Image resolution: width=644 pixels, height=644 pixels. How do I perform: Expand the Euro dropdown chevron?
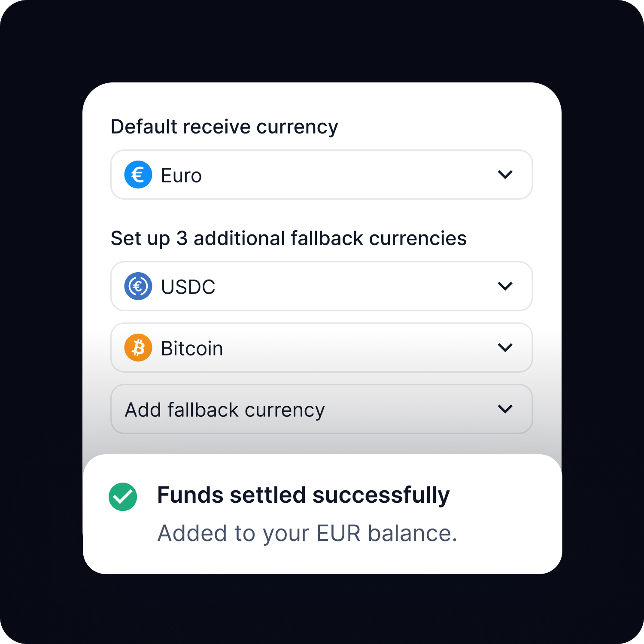pyautogui.click(x=505, y=175)
